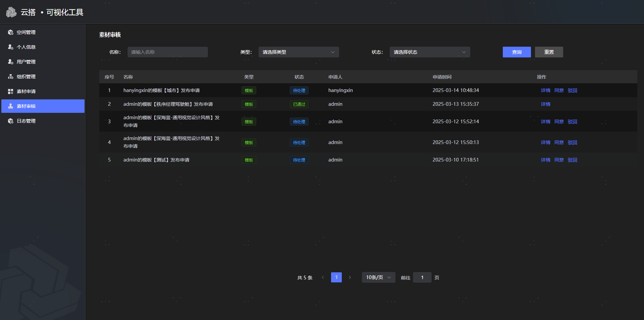Select page 1 in pagination
The height and width of the screenshot is (320, 644).
tap(336, 277)
